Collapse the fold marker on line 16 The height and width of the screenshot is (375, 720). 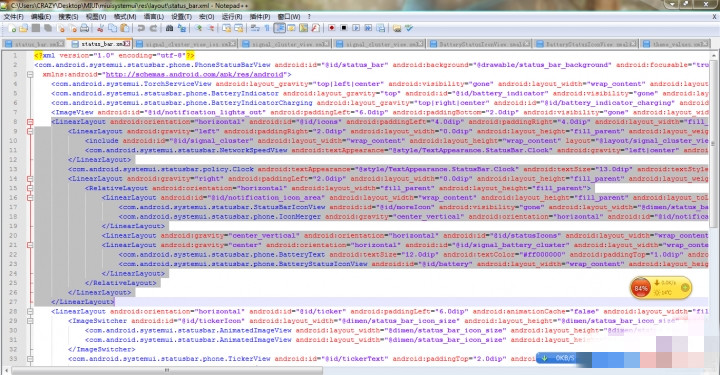coord(30,198)
